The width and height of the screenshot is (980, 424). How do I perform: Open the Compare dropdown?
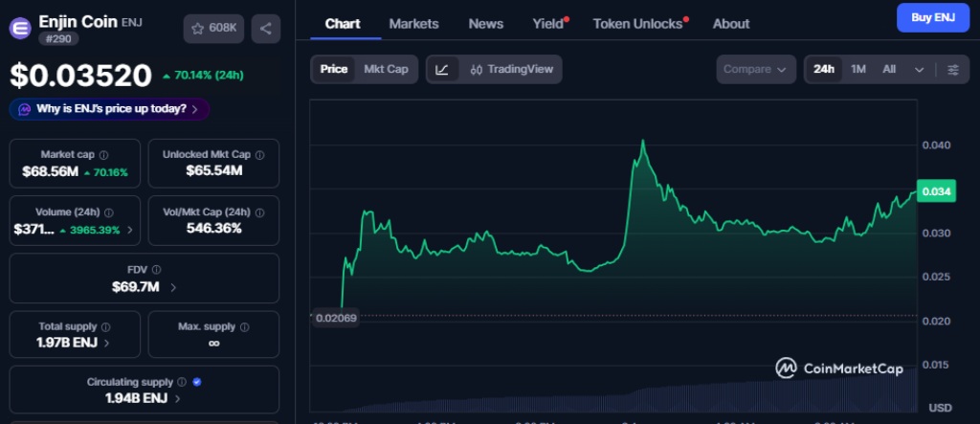[x=756, y=70]
